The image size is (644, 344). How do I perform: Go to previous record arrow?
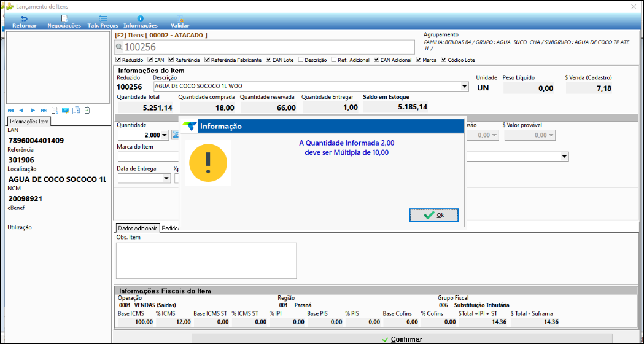[x=21, y=110]
